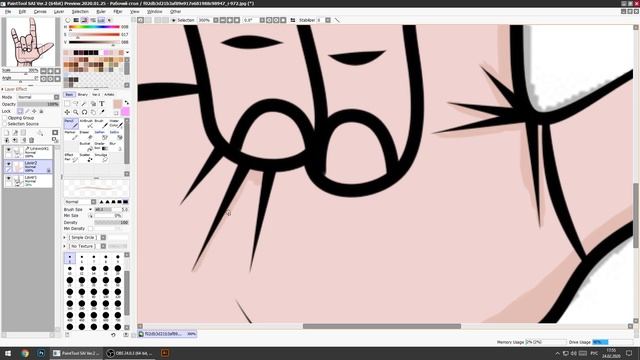Viewport: 640px width, 360px height.
Task: Open the Filter menu
Action: tap(118, 11)
